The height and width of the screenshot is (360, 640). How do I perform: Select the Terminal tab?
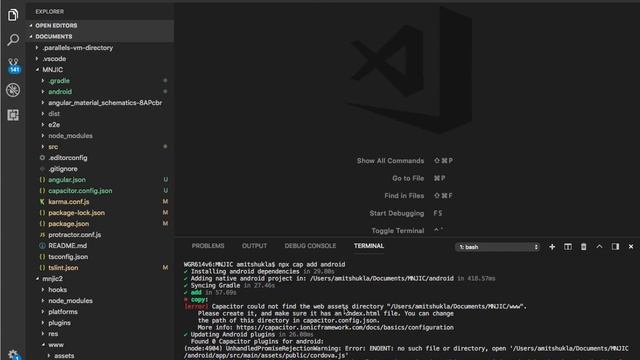(x=369, y=246)
